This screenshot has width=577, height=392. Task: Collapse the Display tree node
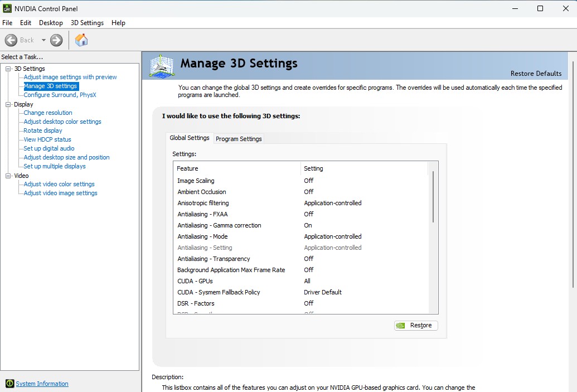[8, 104]
